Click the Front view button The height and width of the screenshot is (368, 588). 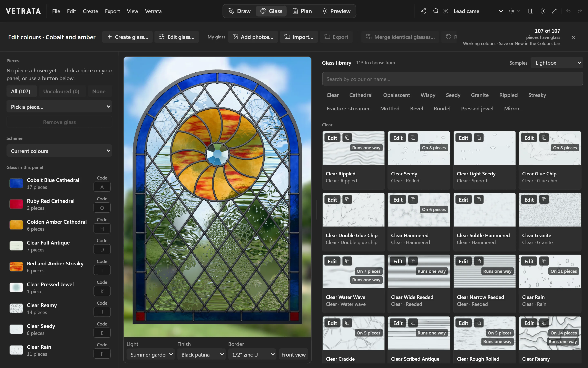pos(294,354)
